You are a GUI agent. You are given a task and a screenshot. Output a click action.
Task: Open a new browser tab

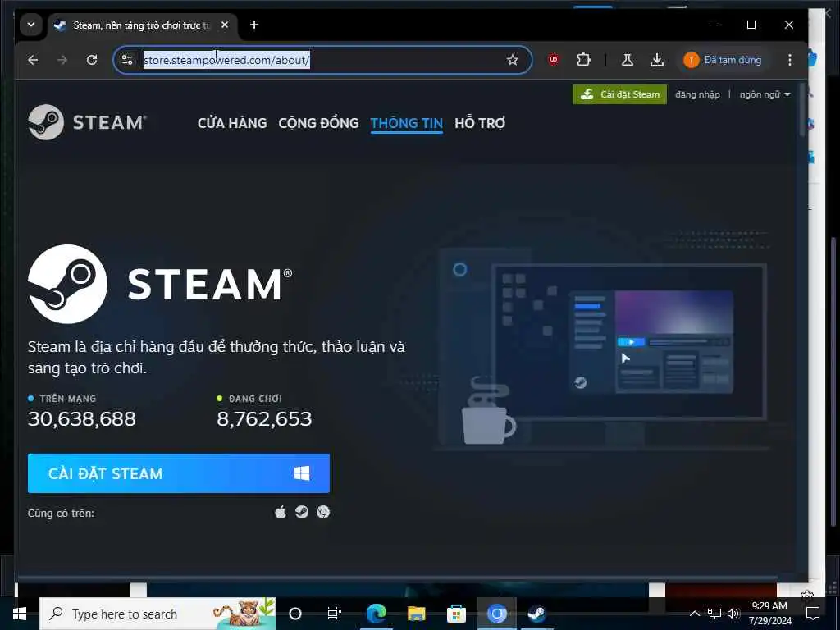coord(254,25)
